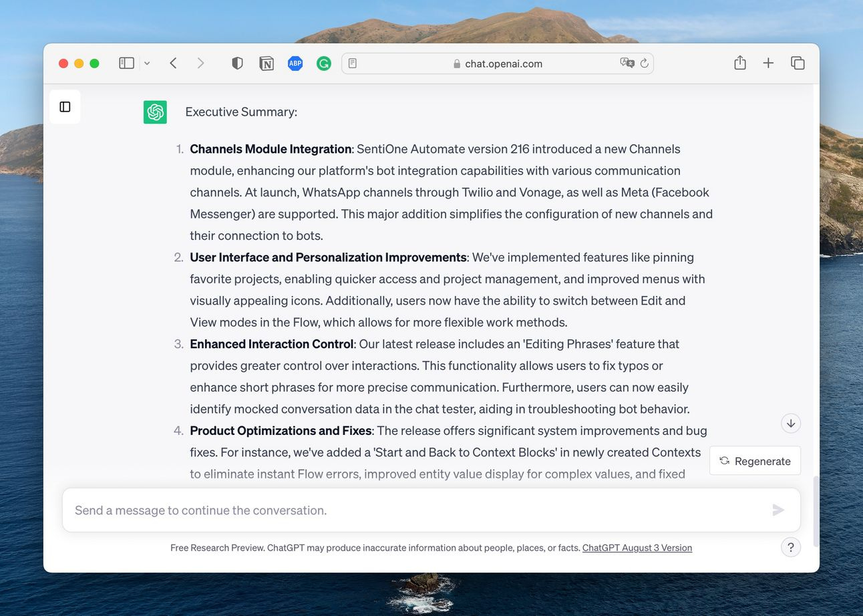Screen dimensions: 863x616
Task: Open the privacy shield extension icon
Action: 237,63
